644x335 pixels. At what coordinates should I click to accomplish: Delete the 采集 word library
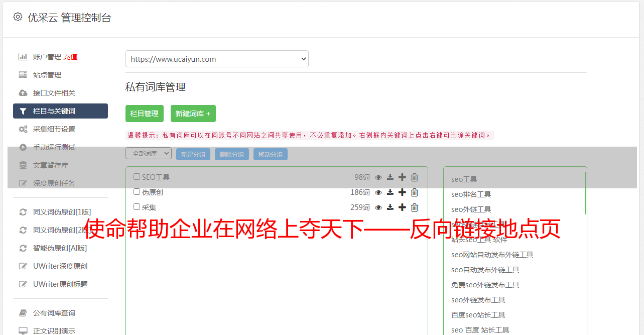tap(415, 207)
